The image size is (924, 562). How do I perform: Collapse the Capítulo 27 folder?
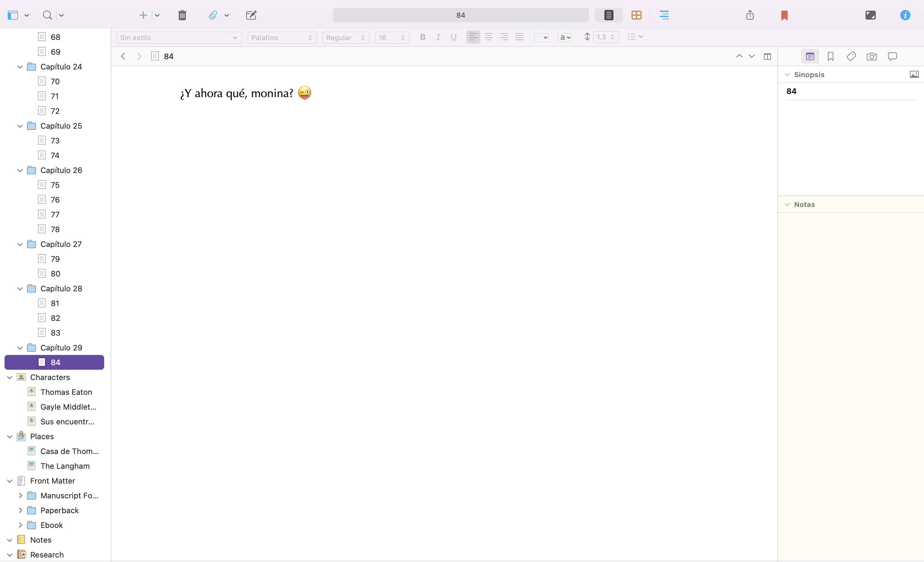[20, 244]
